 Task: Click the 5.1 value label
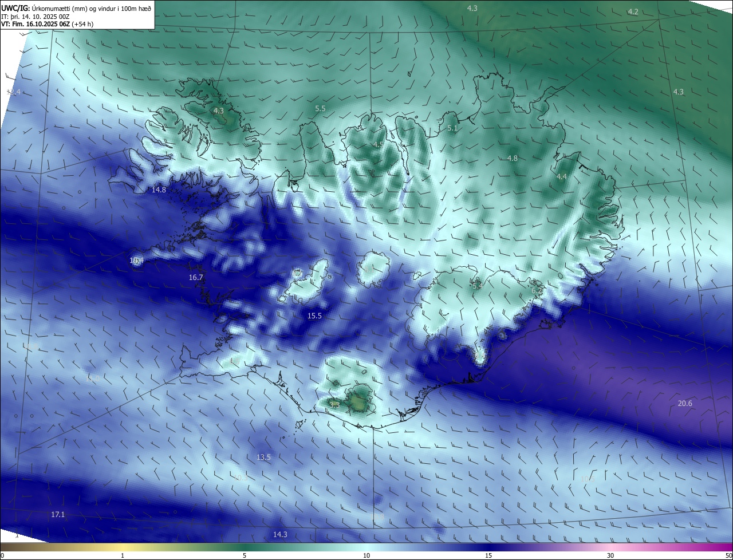point(452,129)
